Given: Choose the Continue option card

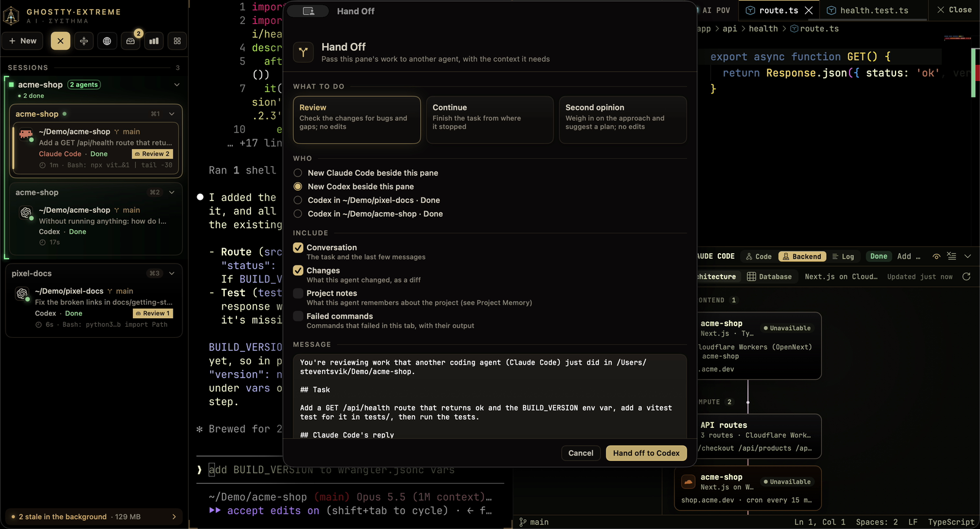Looking at the screenshot, I should tap(489, 120).
